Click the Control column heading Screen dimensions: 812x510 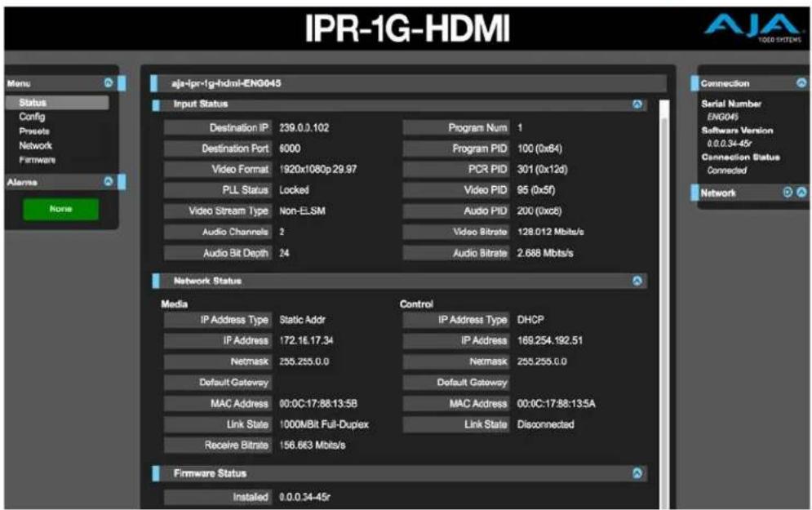(416, 304)
